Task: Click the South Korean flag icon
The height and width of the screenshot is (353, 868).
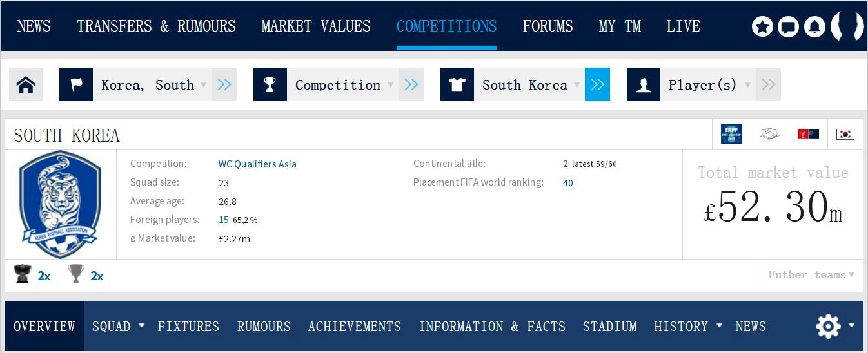Action: [x=845, y=134]
